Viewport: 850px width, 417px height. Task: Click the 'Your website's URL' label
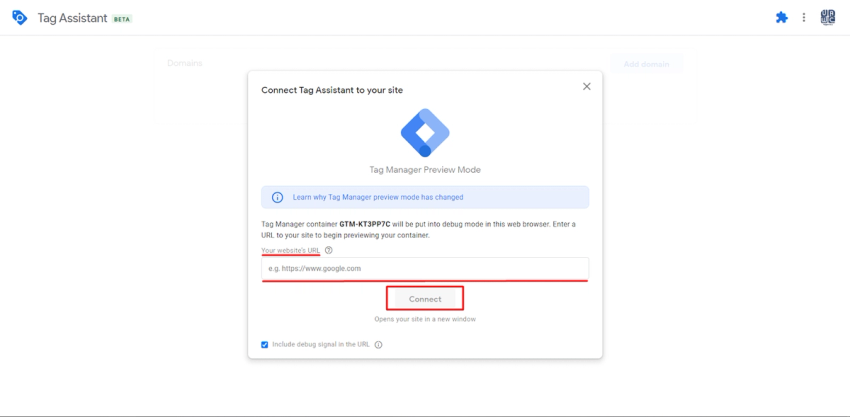point(291,251)
